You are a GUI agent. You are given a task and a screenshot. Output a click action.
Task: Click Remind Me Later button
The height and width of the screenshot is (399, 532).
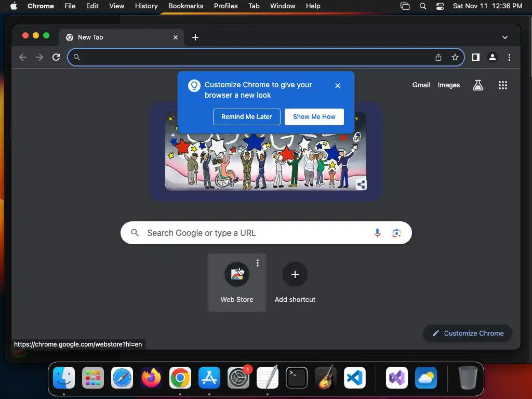247,117
